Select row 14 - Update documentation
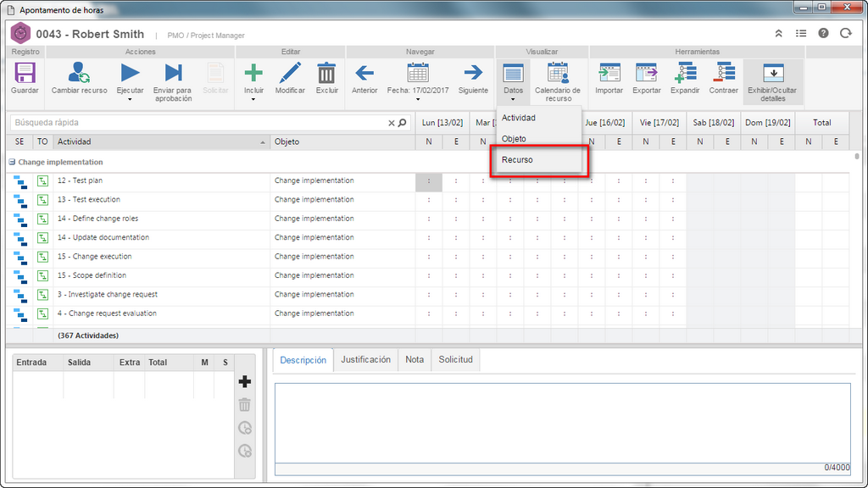This screenshot has width=868, height=488. (x=427, y=237)
